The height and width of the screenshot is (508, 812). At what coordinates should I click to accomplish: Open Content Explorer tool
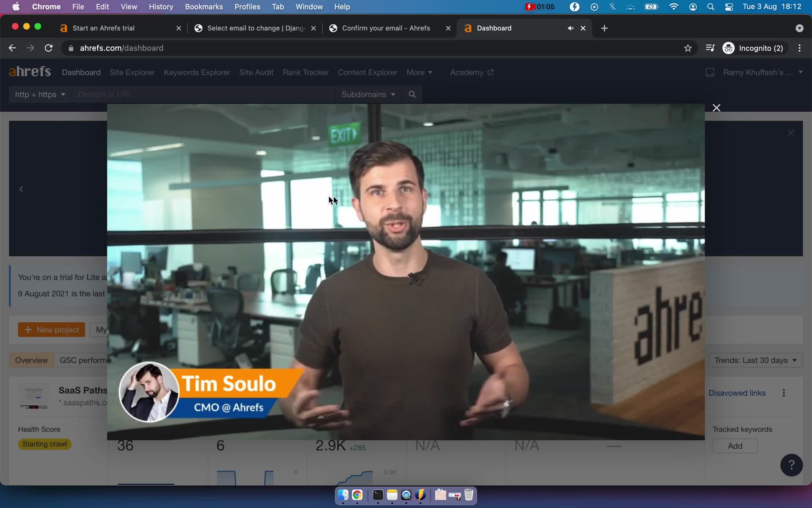368,72
